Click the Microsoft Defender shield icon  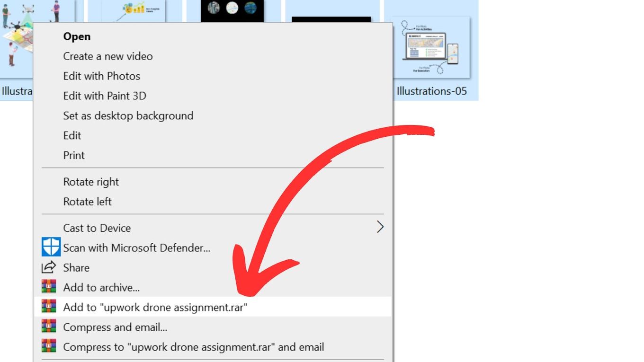[51, 247]
